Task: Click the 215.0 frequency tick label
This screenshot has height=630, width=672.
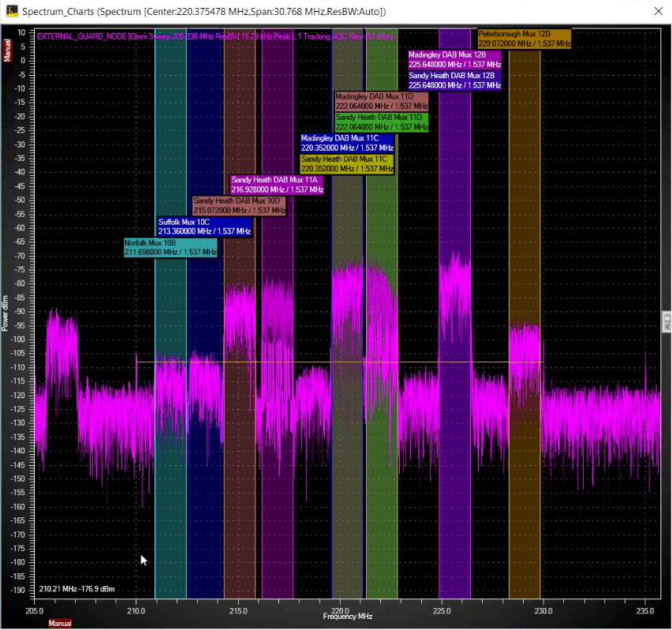Action: [x=238, y=611]
